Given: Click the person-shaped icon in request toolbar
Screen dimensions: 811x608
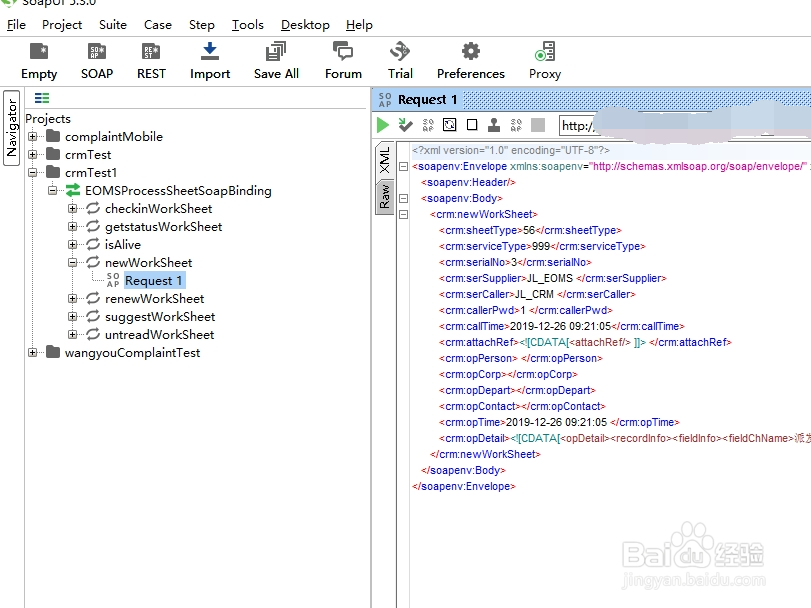Looking at the screenshot, I should pos(494,125).
